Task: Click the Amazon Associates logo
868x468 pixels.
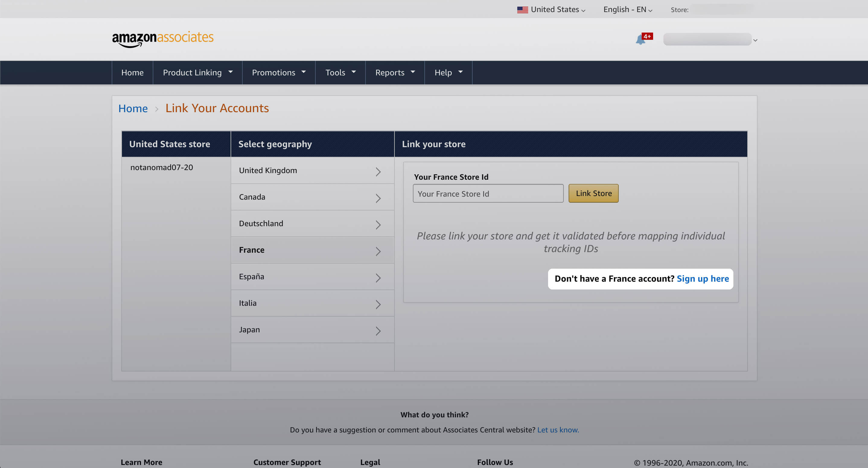Action: (x=163, y=39)
